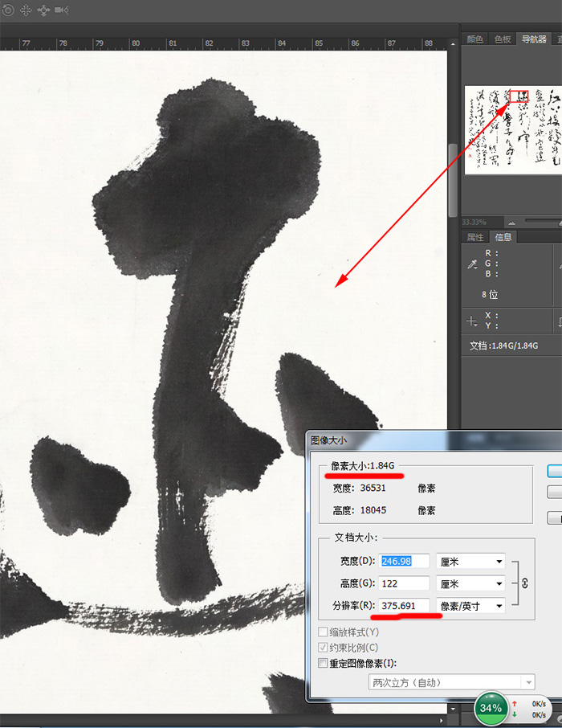Image resolution: width=562 pixels, height=728 pixels.
Task: Click the pixel height value 18045
Action: (373, 510)
